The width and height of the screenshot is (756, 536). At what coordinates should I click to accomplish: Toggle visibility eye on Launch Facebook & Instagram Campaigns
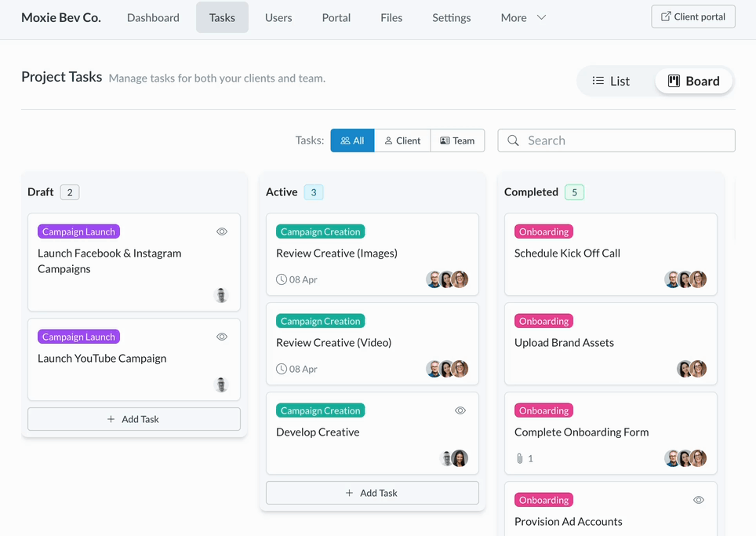point(222,232)
